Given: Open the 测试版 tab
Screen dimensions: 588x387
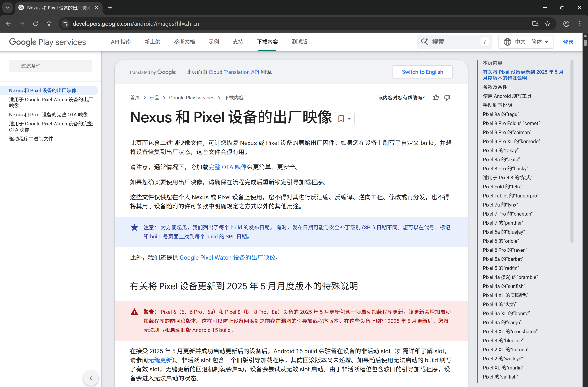Looking at the screenshot, I should pyautogui.click(x=299, y=42).
